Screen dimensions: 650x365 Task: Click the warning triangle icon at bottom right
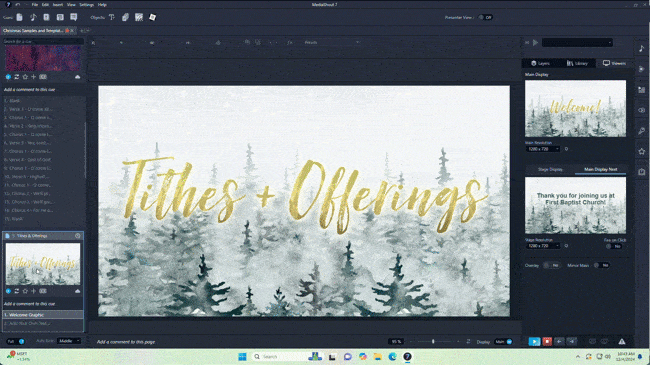click(x=622, y=341)
